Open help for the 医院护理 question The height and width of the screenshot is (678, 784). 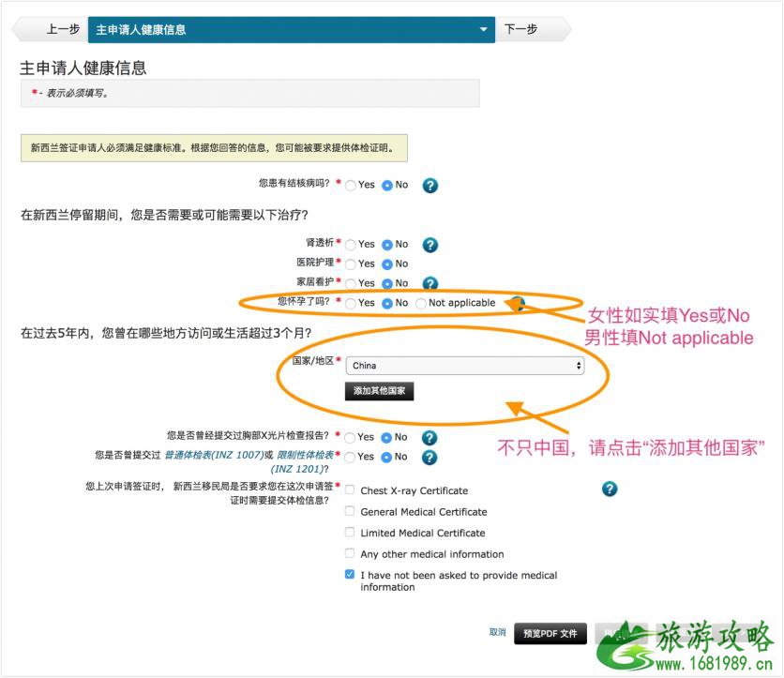click(x=429, y=264)
